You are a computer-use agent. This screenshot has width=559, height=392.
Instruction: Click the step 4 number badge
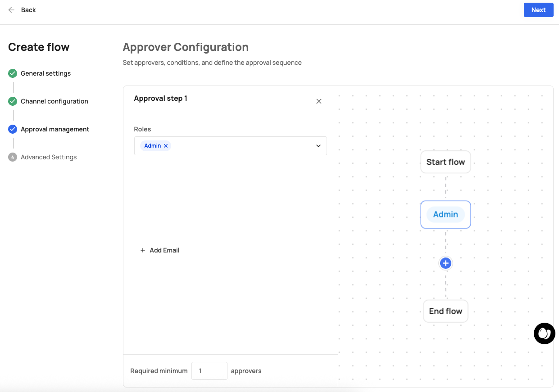[x=13, y=157]
